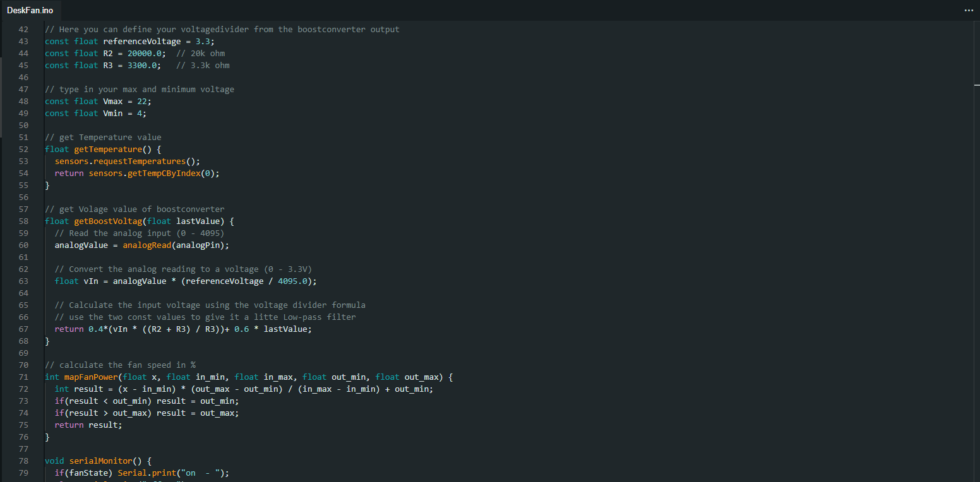Click the '// 3.3k ohm' comment
The width and height of the screenshot is (980, 482).
pyautogui.click(x=203, y=65)
